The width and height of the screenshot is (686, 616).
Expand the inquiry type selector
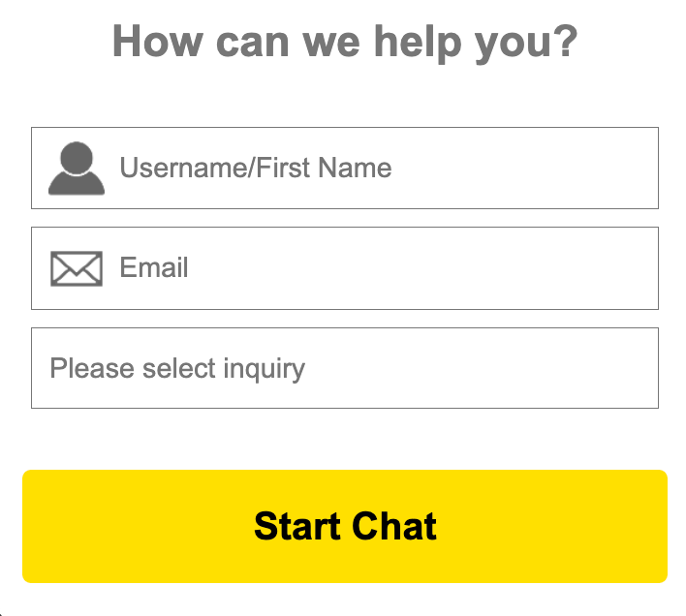345,368
